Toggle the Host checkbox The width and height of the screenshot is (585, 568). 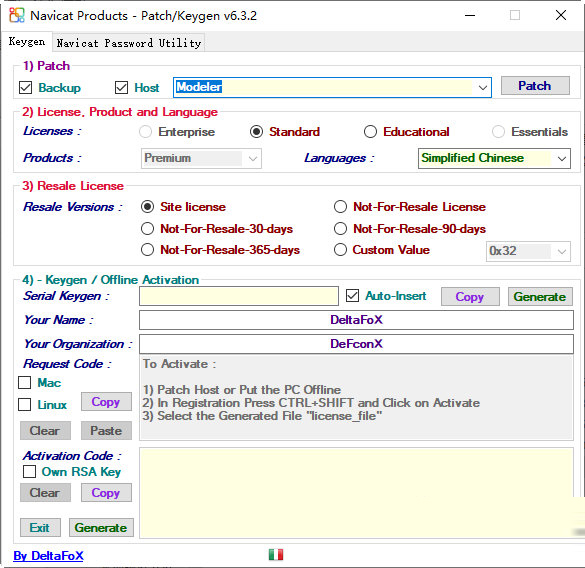coord(121,88)
